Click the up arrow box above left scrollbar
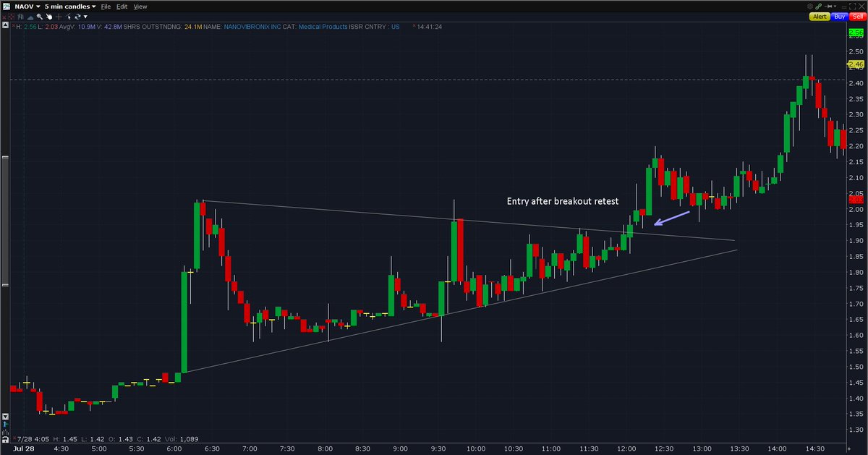Image resolution: width=868 pixels, height=455 pixels. [5, 25]
